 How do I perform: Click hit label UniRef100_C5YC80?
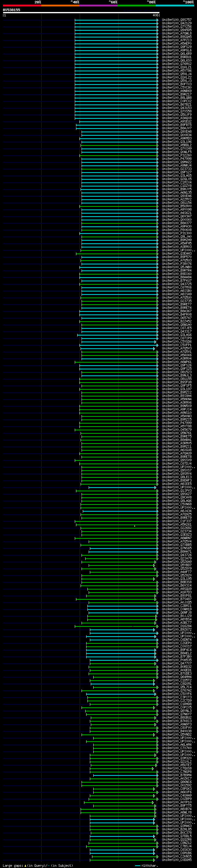(177, 88)
